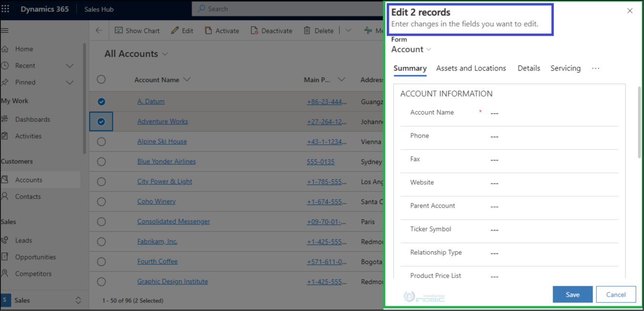Click the Sales area S badge
The width and height of the screenshot is (644, 311).
click(5, 301)
